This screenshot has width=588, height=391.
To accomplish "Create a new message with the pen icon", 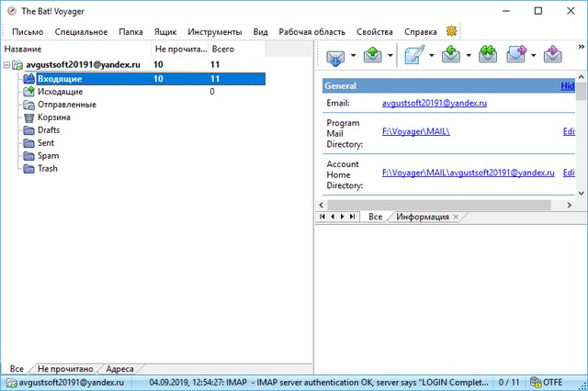I will [x=413, y=57].
